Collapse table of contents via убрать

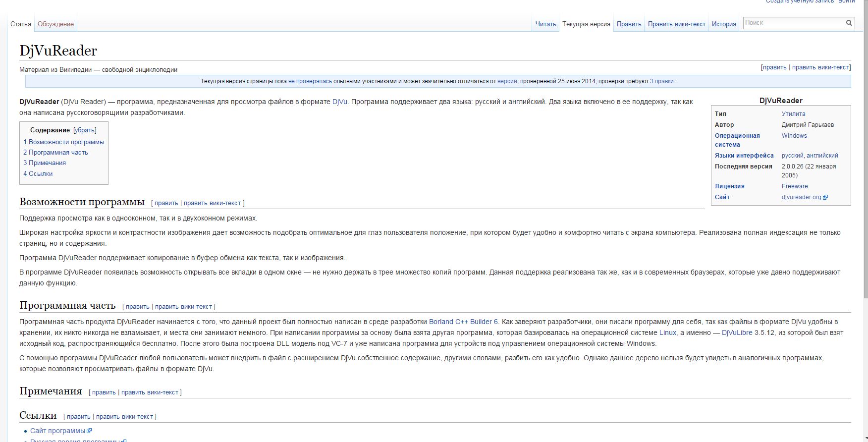pyautogui.click(x=85, y=130)
